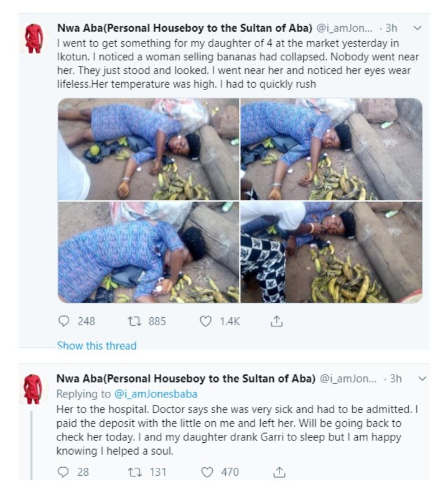Expand the second tweet's options chevron
The width and height of the screenshot is (448, 492).
[x=423, y=378]
